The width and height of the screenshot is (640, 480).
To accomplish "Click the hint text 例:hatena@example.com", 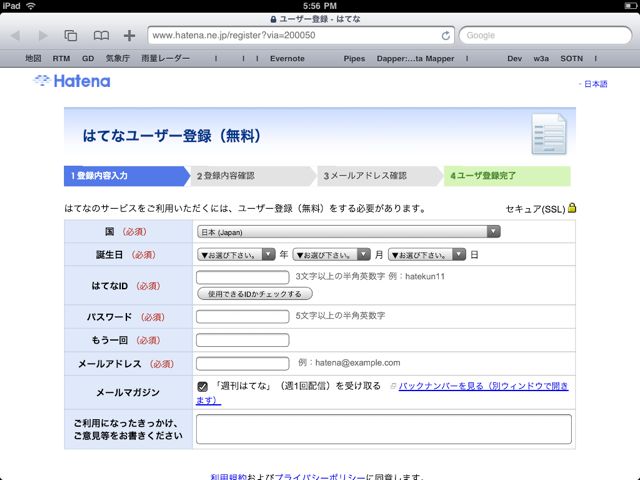I will (349, 362).
